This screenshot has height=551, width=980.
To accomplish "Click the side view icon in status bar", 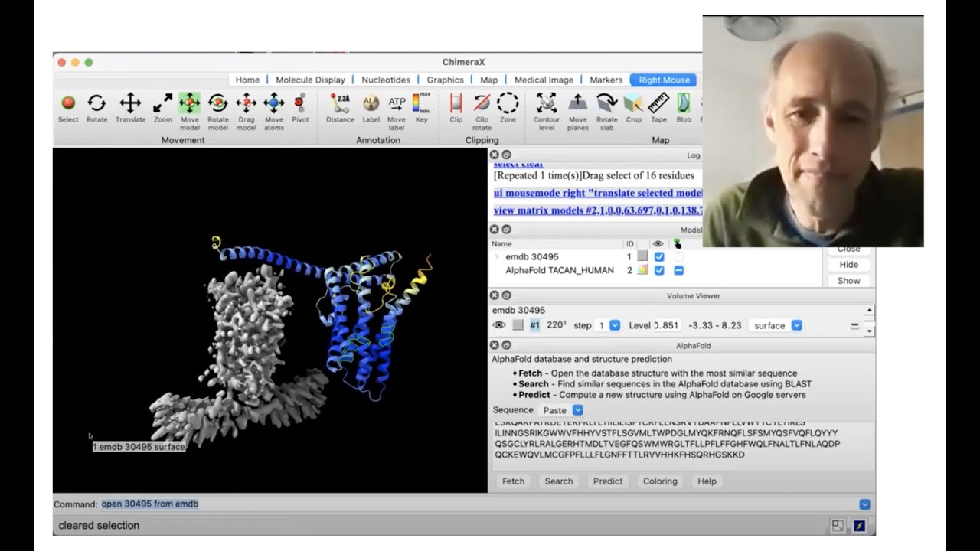I will point(838,526).
